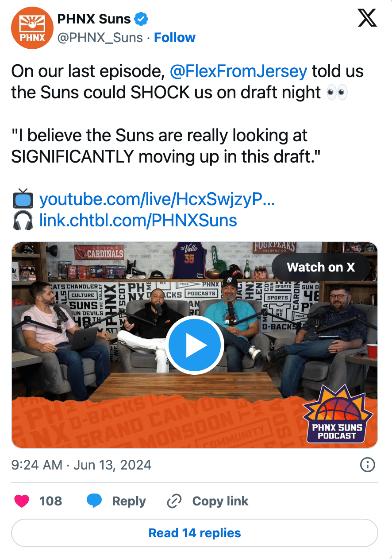Open the youtube.com live link
The width and height of the screenshot is (392, 559).
pyautogui.click(x=157, y=200)
